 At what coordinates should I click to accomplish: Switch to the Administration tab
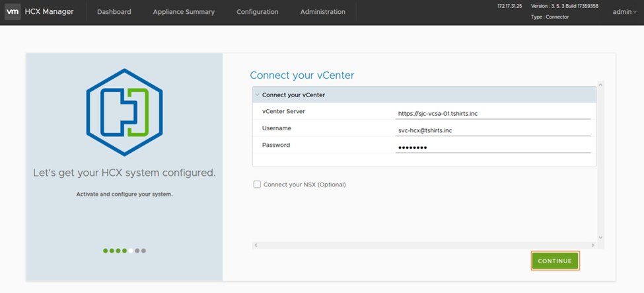coord(322,12)
